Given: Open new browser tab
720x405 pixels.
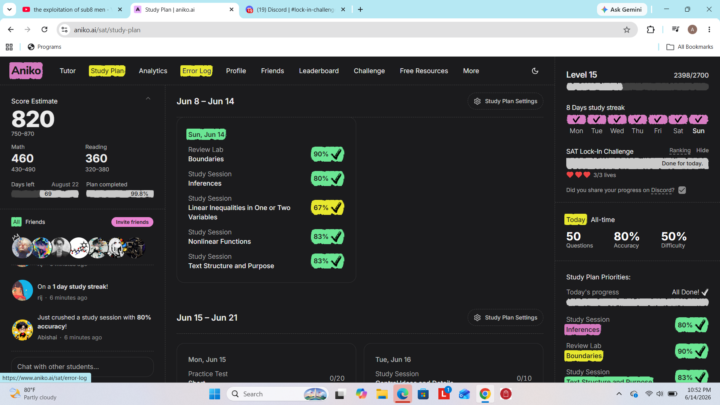Looking at the screenshot, I should coord(360,9).
